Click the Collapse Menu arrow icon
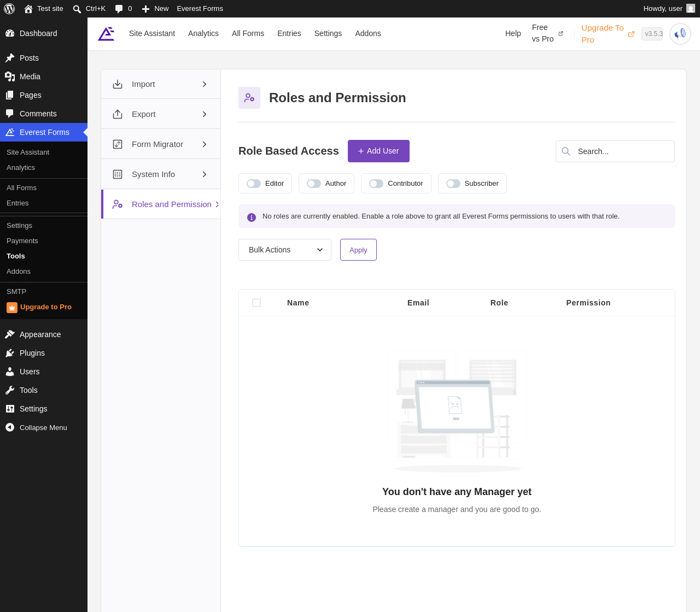Viewport: 700px width, 612px height. tap(10, 427)
